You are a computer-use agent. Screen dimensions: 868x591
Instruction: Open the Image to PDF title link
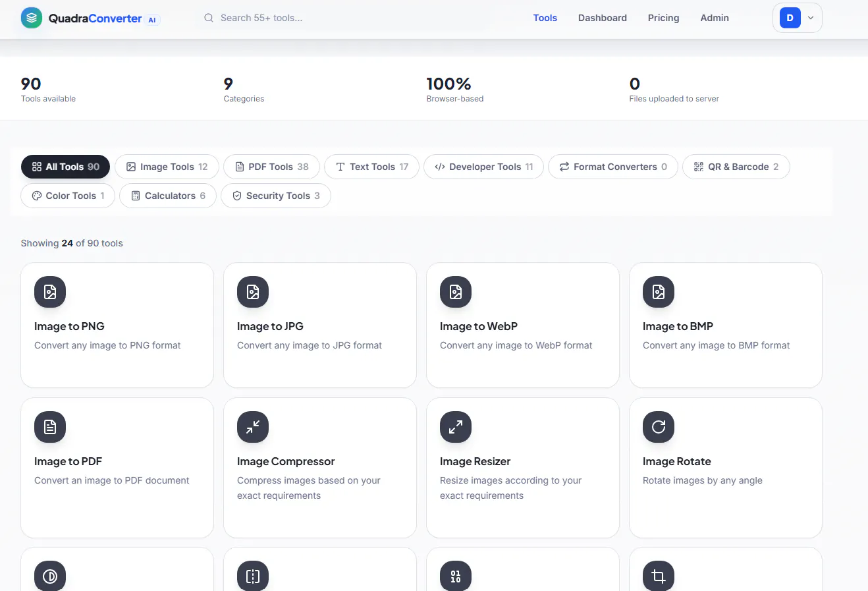pyautogui.click(x=68, y=461)
